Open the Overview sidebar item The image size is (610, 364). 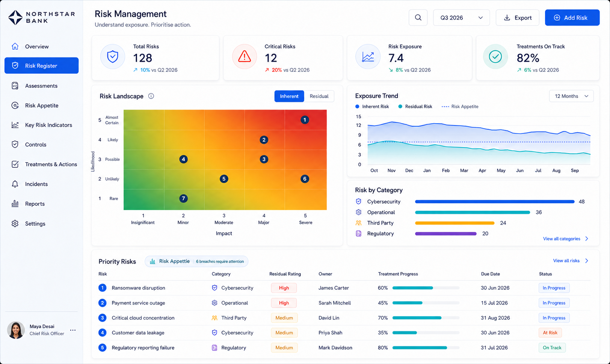41,47
